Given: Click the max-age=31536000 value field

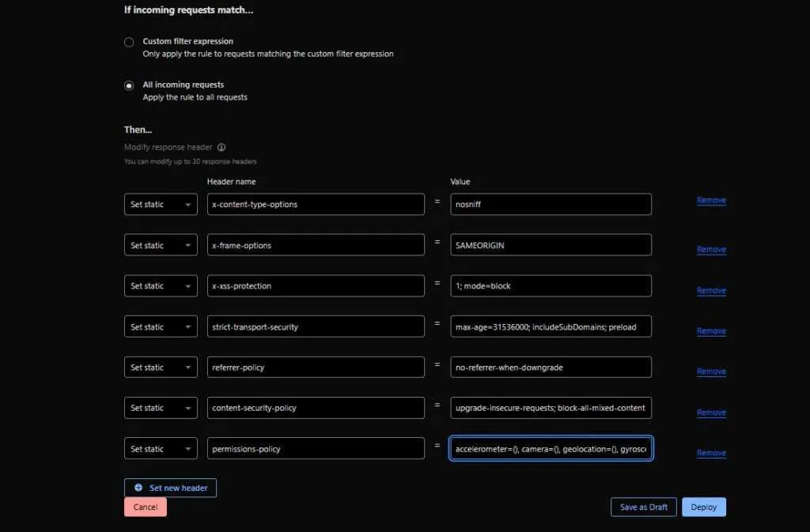Looking at the screenshot, I should click(x=551, y=326).
